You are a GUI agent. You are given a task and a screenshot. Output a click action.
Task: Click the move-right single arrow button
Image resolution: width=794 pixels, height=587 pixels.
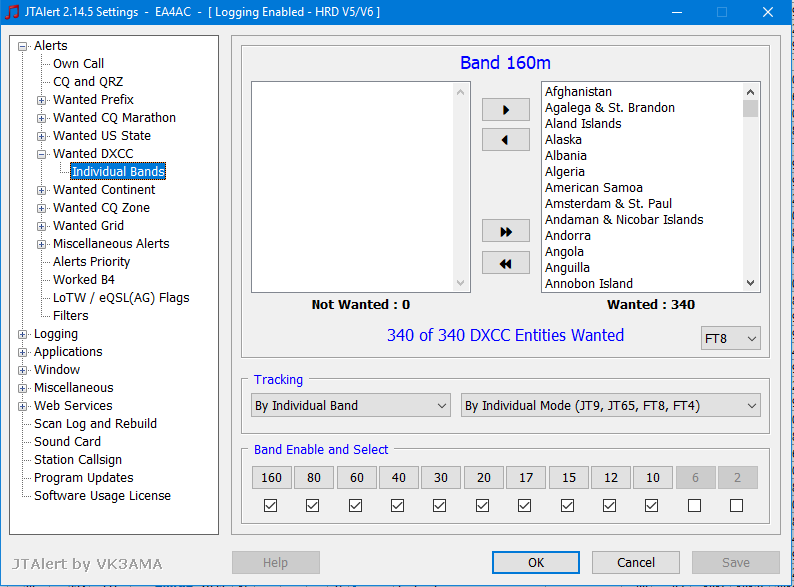pyautogui.click(x=505, y=108)
